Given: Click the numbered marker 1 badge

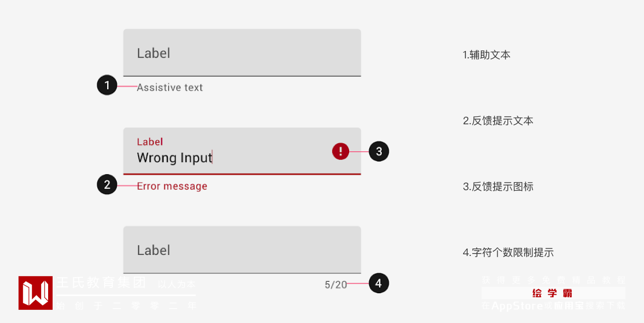Looking at the screenshot, I should 107,86.
